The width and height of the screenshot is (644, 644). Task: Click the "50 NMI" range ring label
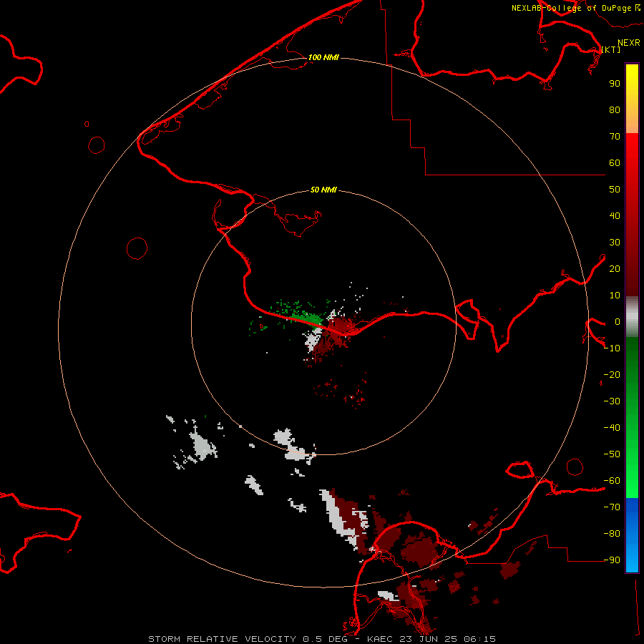coord(323,190)
